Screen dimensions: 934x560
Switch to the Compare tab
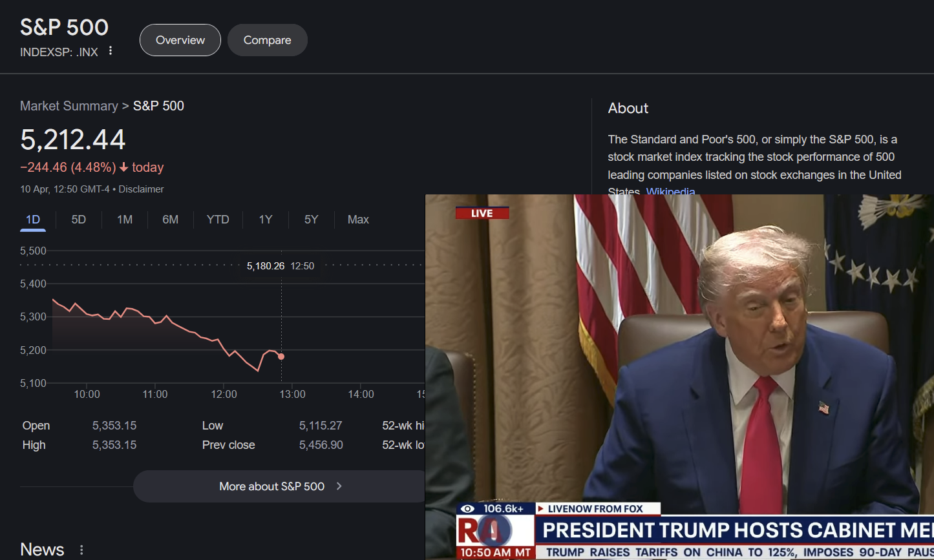click(x=268, y=40)
